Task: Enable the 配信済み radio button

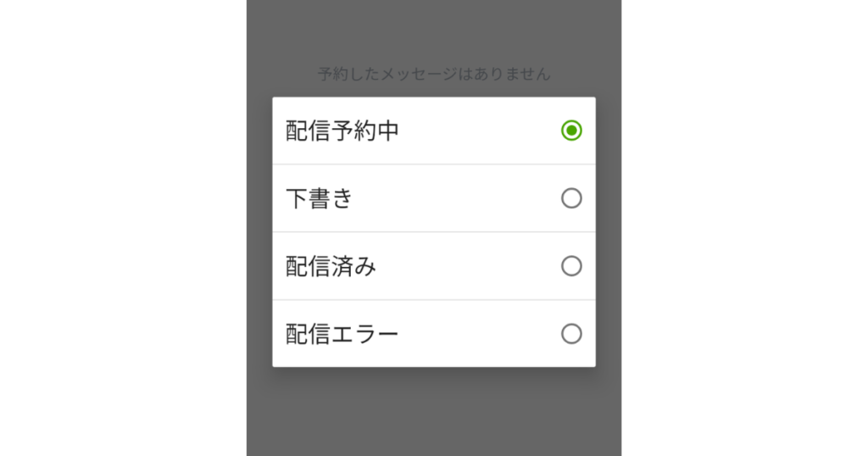Action: pyautogui.click(x=571, y=266)
